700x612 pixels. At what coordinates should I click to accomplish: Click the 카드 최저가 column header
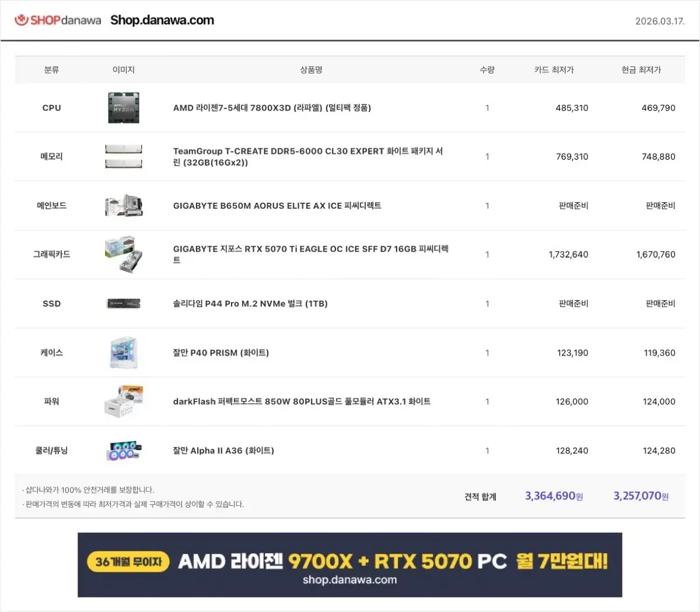[x=554, y=70]
